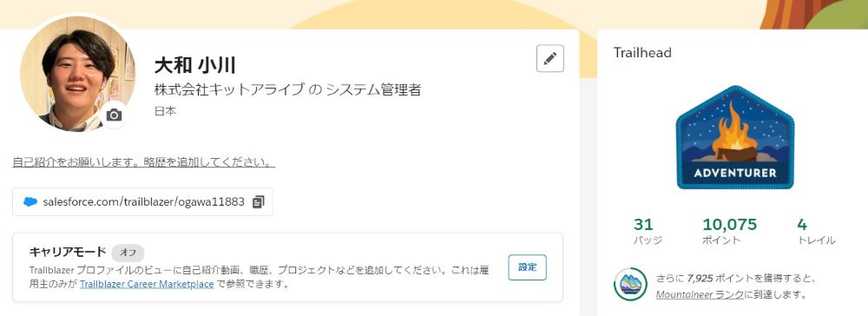Select the salesforce.com/trailblazer/ogawa11883 URL text
Screen dimensions: 868x316
(x=143, y=202)
